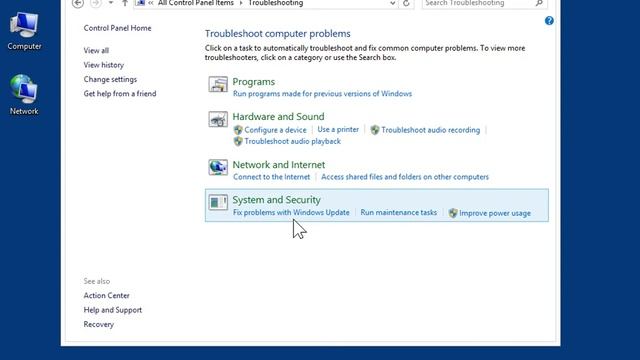Click shield icon beside Configure a device

coord(238,130)
